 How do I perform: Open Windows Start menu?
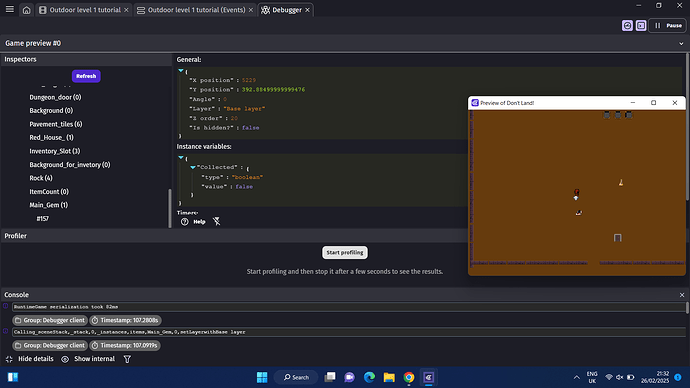click(262, 377)
